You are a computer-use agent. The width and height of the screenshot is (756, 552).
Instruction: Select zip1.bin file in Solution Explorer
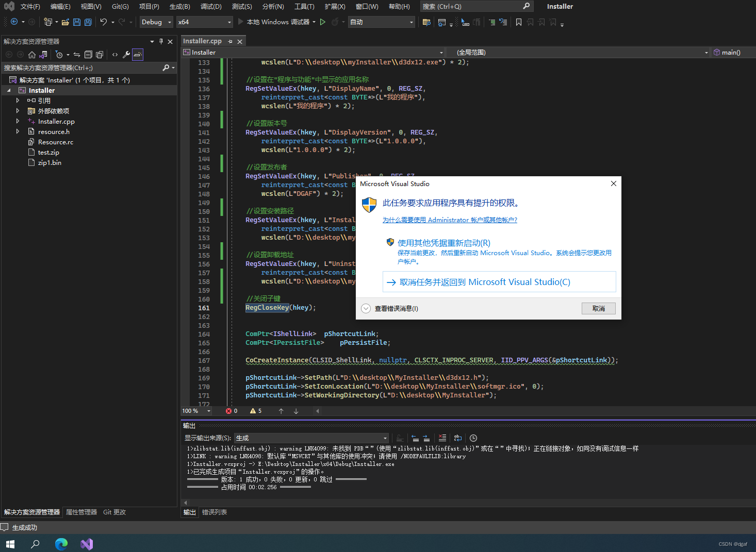(50, 163)
